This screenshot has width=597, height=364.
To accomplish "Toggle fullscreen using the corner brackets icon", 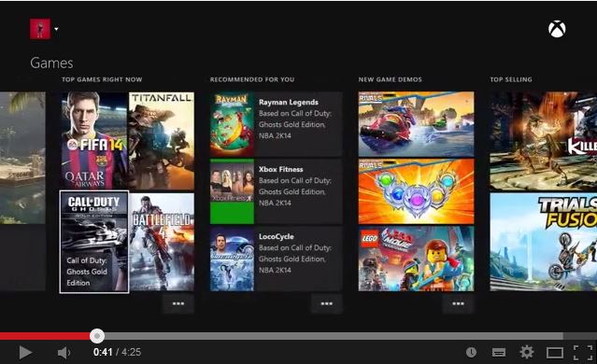I will [x=583, y=352].
